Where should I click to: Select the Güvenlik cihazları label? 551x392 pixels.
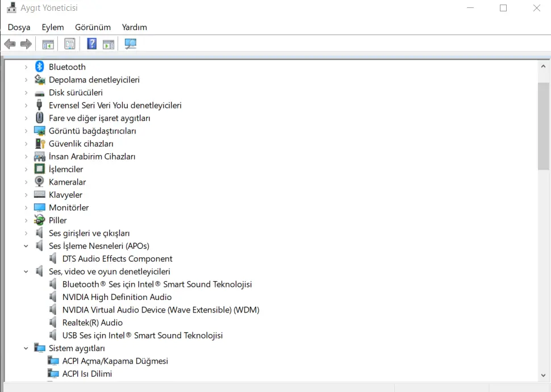81,143
